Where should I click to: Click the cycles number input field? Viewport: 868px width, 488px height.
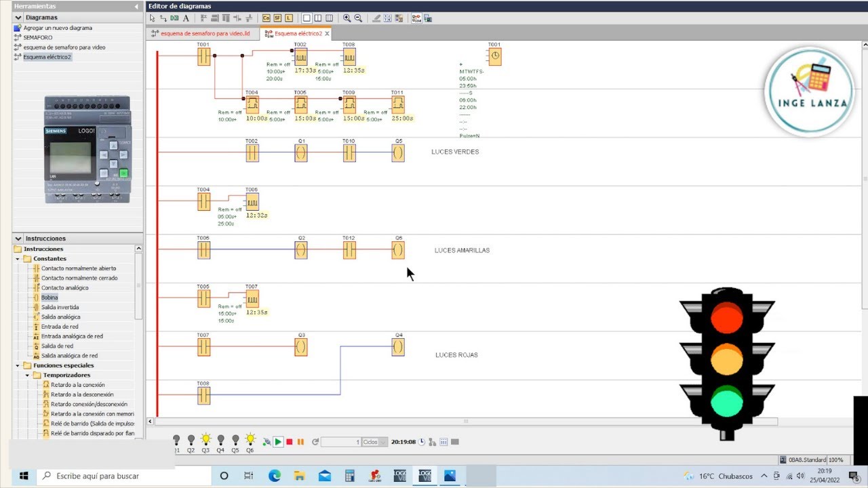point(341,442)
